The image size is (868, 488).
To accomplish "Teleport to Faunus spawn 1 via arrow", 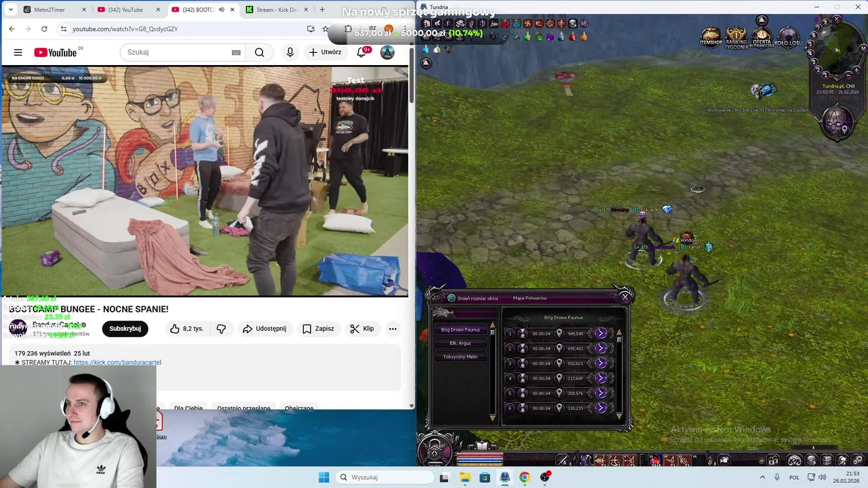I will pyautogui.click(x=601, y=333).
